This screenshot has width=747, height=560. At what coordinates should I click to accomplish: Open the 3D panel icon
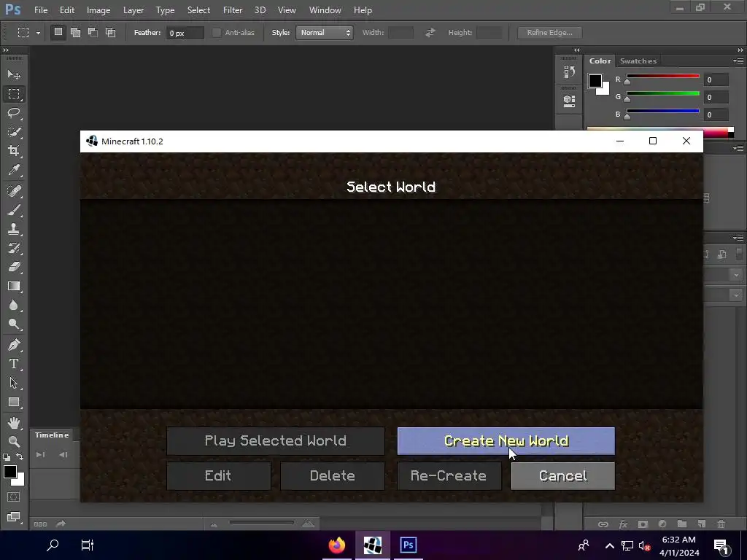[x=569, y=101]
